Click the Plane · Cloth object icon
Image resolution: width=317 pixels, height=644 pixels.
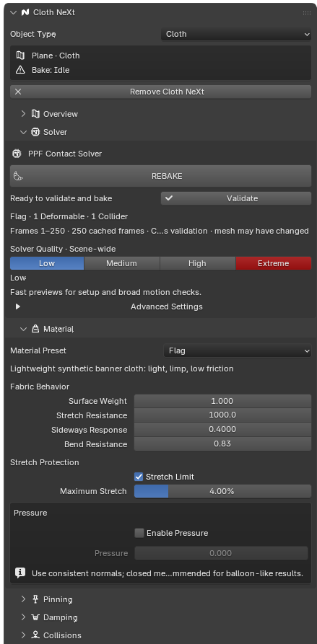tap(20, 56)
